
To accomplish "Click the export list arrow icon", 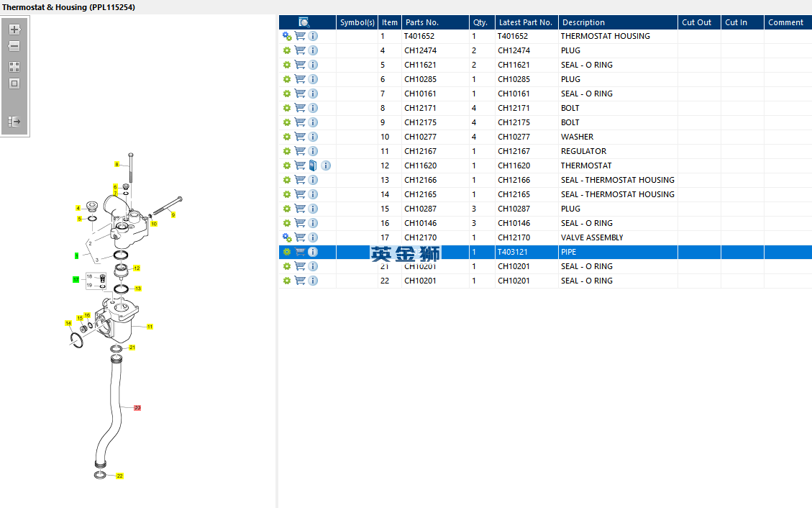I will click(x=14, y=122).
